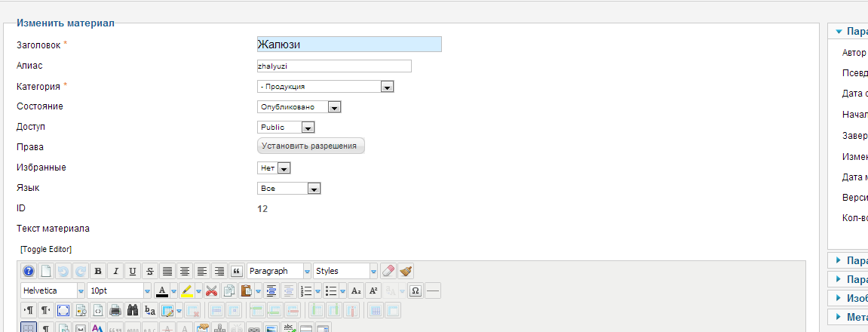This screenshot has height=332, width=868.
Task: Insert special character with omega icon
Action: pyautogui.click(x=414, y=290)
